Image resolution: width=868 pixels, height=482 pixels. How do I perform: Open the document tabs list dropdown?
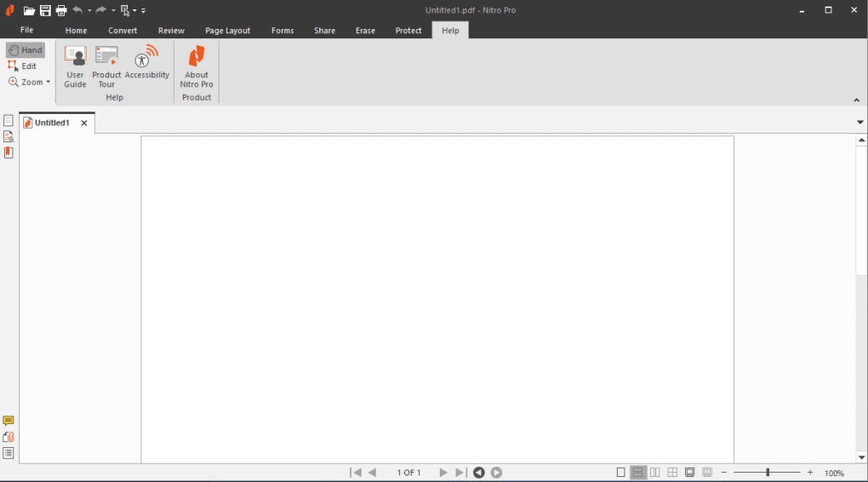point(859,122)
